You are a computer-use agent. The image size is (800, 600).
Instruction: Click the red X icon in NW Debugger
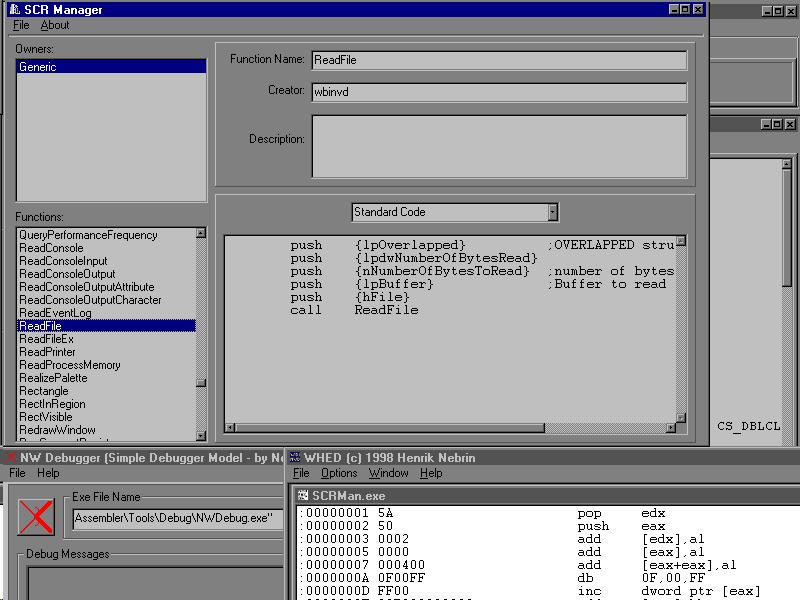[x=36, y=517]
